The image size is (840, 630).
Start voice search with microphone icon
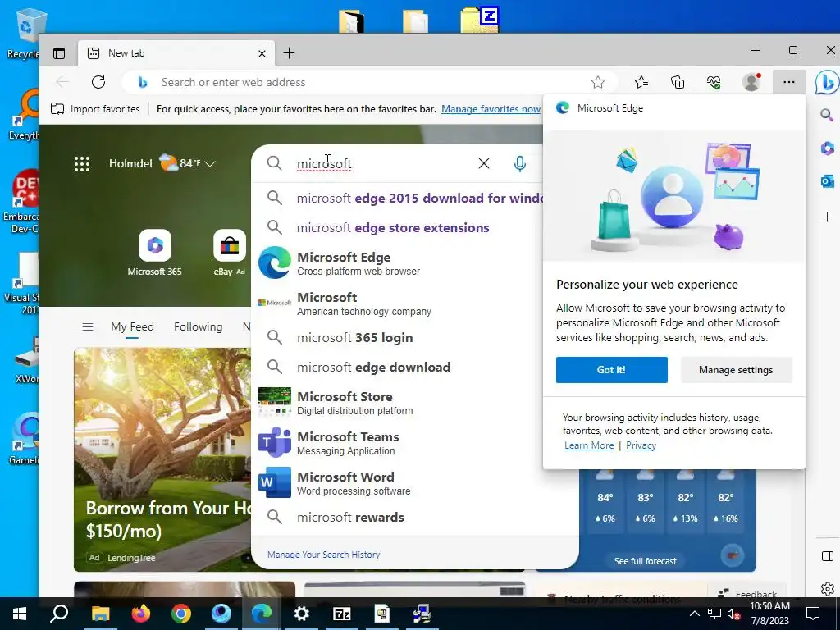pyautogui.click(x=519, y=164)
